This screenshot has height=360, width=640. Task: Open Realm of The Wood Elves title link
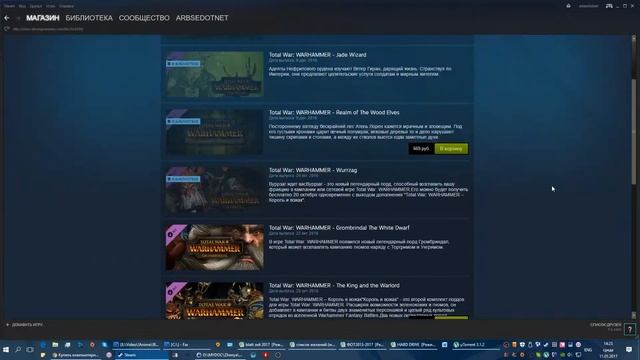(334, 112)
